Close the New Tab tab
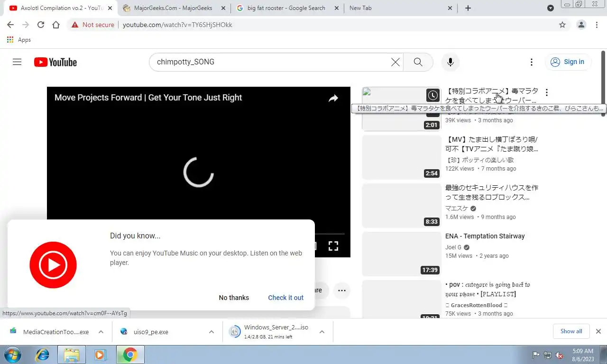The image size is (607, 364). tap(450, 8)
